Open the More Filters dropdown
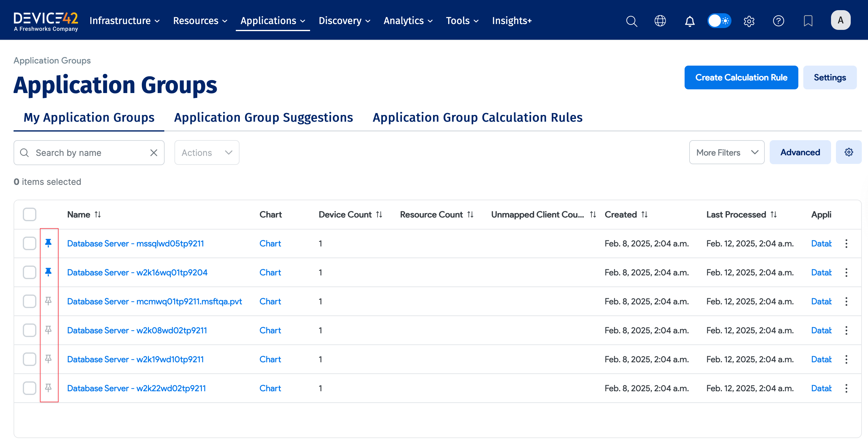The width and height of the screenshot is (868, 443). tap(727, 152)
